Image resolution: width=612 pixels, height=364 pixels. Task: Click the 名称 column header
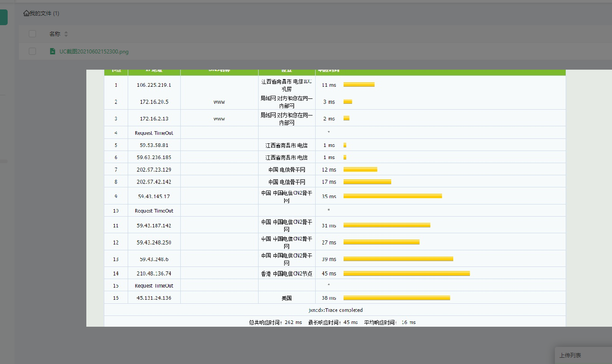tap(54, 34)
